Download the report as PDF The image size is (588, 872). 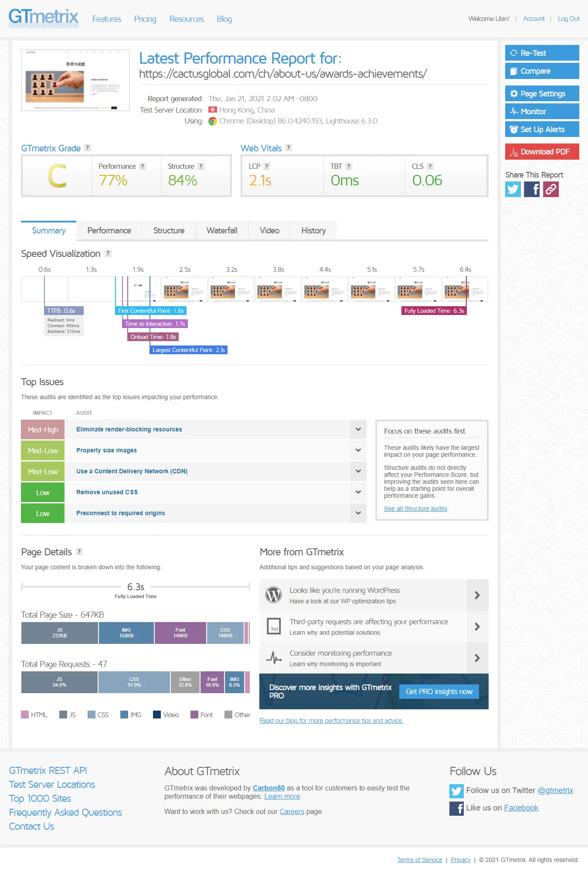tap(542, 152)
